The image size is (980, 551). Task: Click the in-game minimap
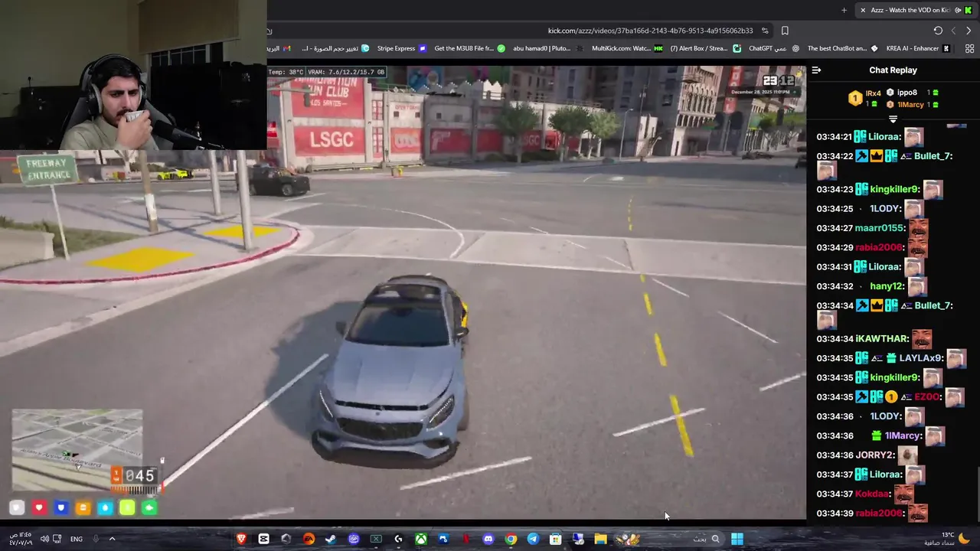pyautogui.click(x=77, y=449)
